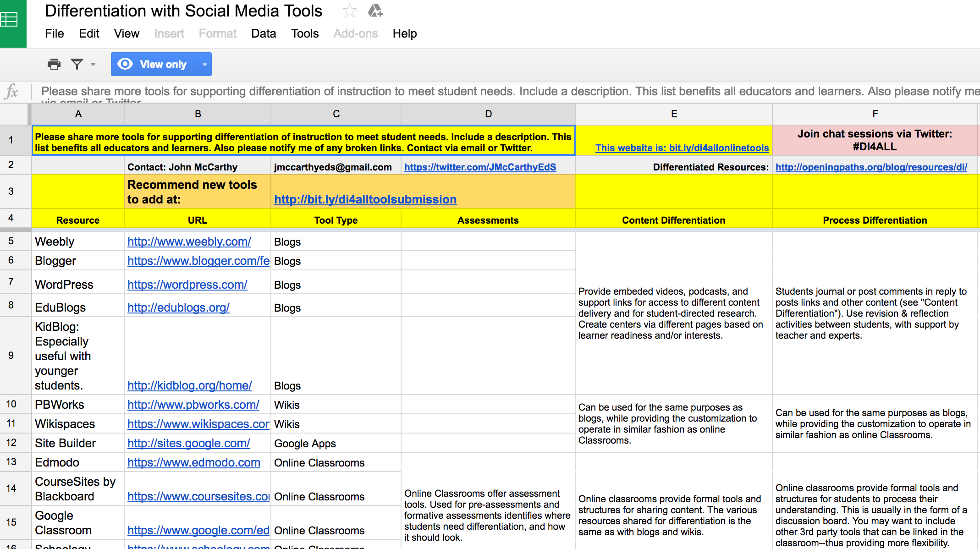Select column A header
980x549 pixels.
[78, 114]
